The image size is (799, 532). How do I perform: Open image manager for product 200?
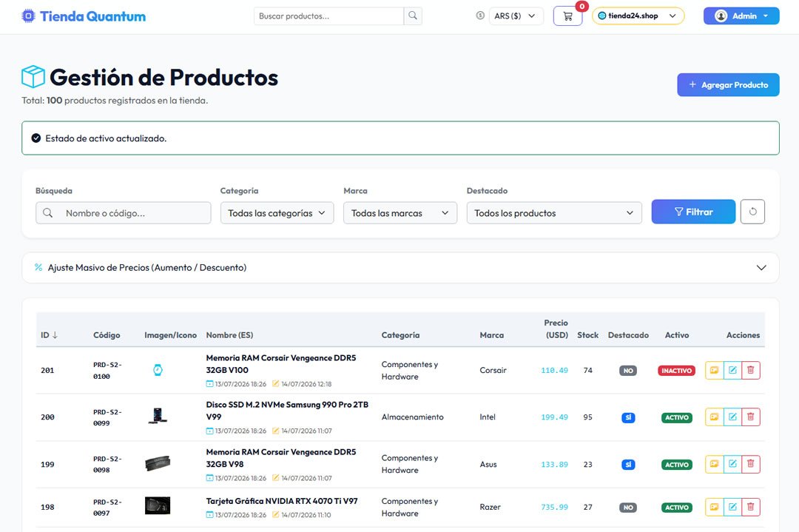[715, 417]
